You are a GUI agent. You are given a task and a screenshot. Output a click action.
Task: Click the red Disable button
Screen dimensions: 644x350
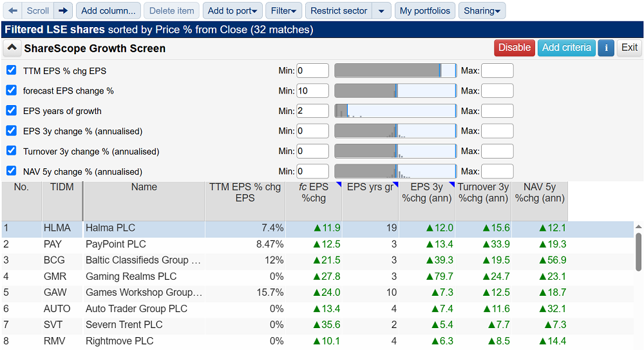pyautogui.click(x=515, y=48)
